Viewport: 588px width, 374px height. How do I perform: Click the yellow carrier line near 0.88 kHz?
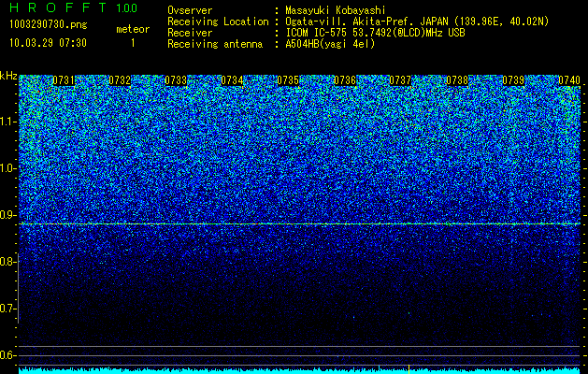[x=299, y=224]
